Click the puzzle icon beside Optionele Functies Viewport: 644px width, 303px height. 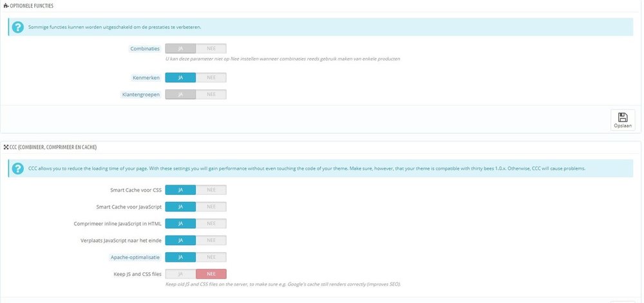[x=6, y=6]
